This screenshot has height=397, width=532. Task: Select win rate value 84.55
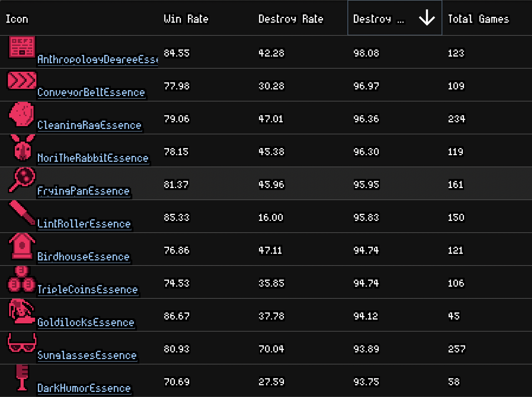coord(177,53)
